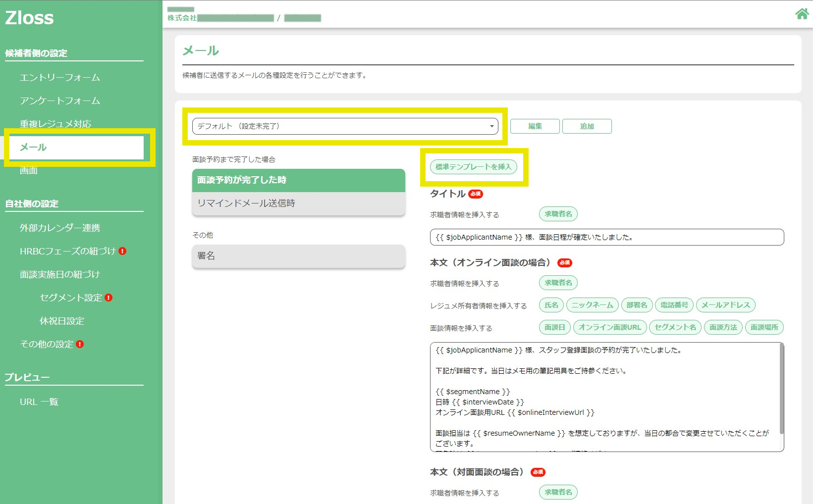
Task: Open 休祝日設定 in sidebar
Action: click(62, 321)
